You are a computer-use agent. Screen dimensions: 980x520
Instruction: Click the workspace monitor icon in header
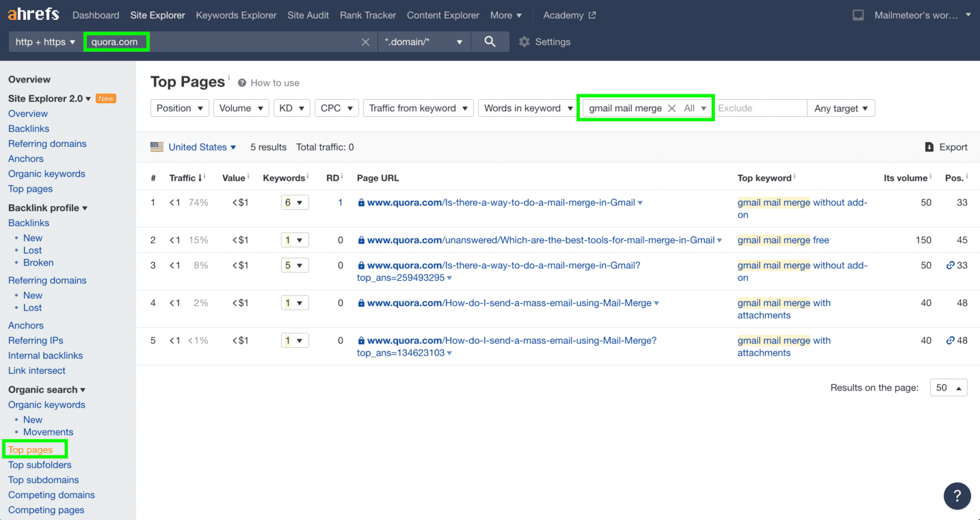click(x=858, y=15)
